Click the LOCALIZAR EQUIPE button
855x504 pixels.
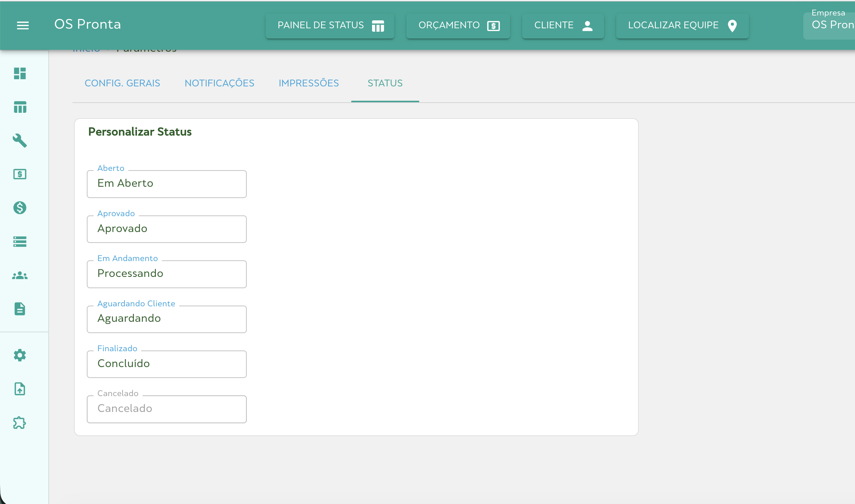682,26
